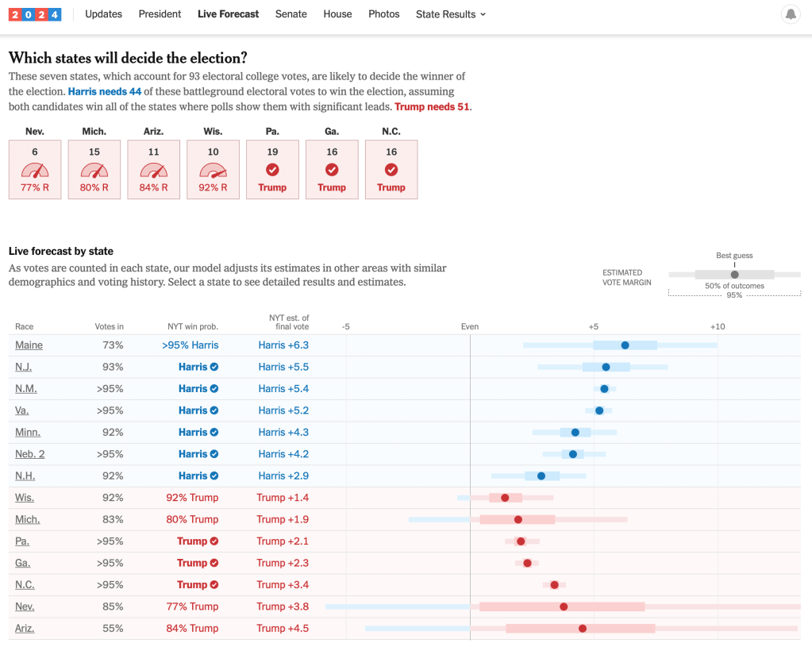Image resolution: width=812 pixels, height=647 pixels.
Task: Open the State Results dropdown
Action: click(x=451, y=14)
